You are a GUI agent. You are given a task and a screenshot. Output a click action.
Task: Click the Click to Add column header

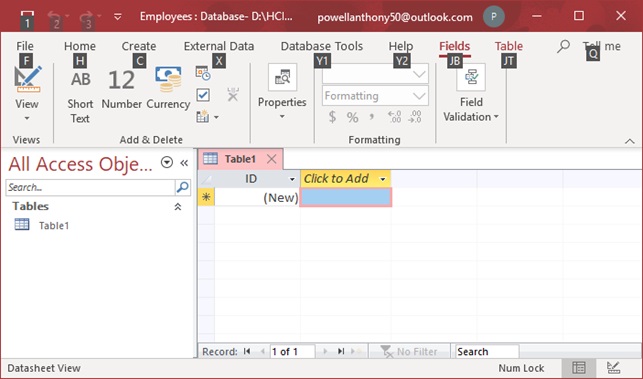pos(345,179)
